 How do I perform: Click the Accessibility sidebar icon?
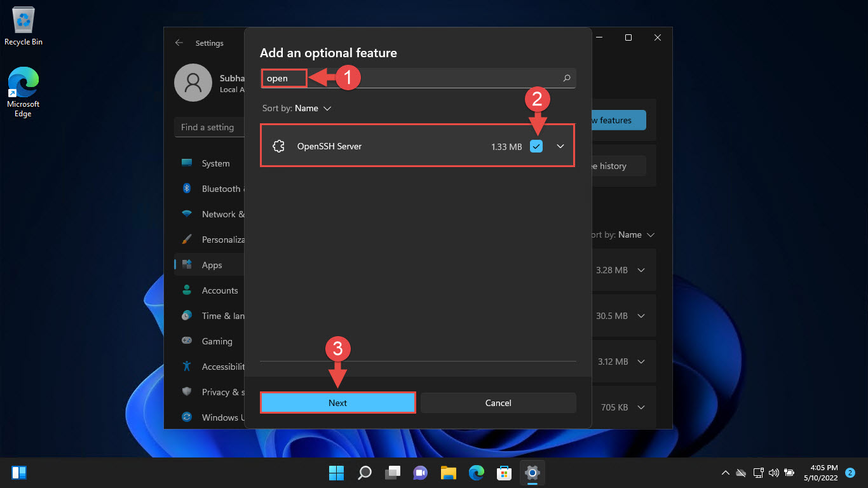point(187,367)
